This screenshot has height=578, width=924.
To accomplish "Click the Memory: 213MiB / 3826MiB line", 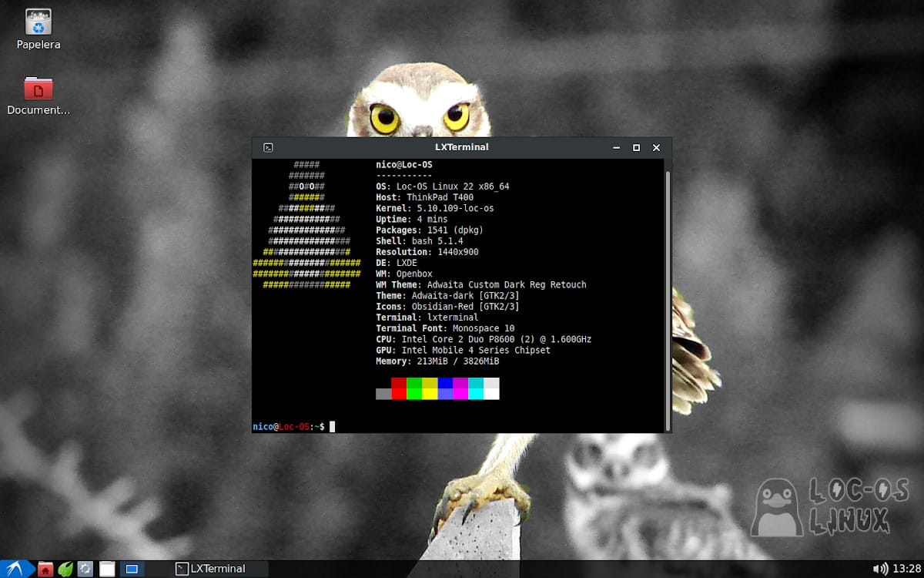I will point(437,361).
